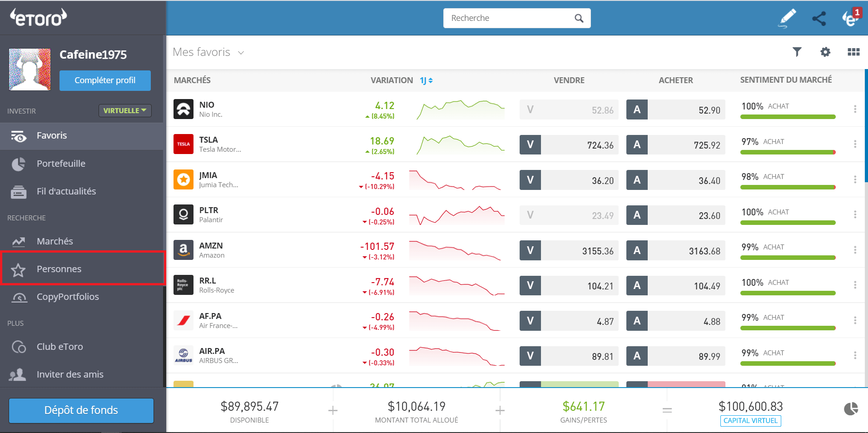
Task: Click inside the Recherche input field
Action: pos(500,18)
